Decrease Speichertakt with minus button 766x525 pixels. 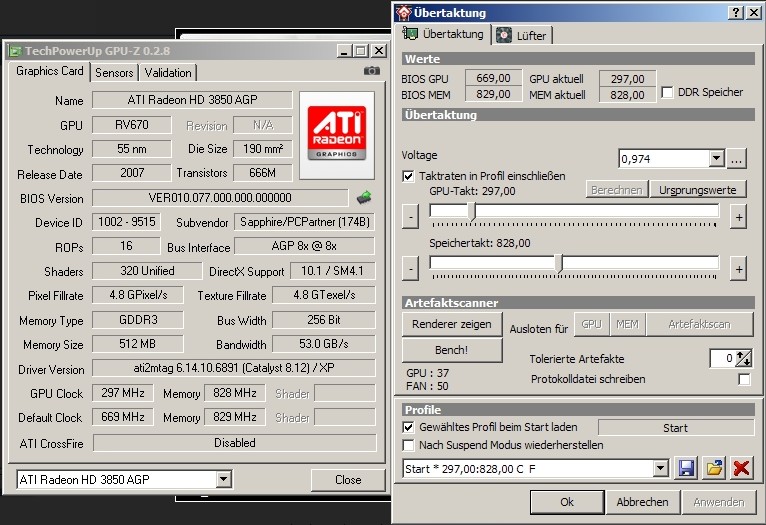tap(410, 268)
